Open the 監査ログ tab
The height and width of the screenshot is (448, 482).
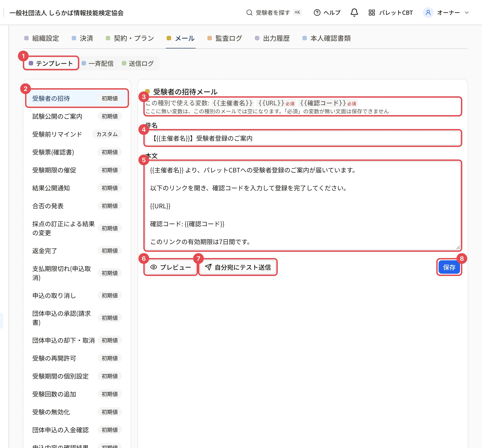(x=225, y=38)
